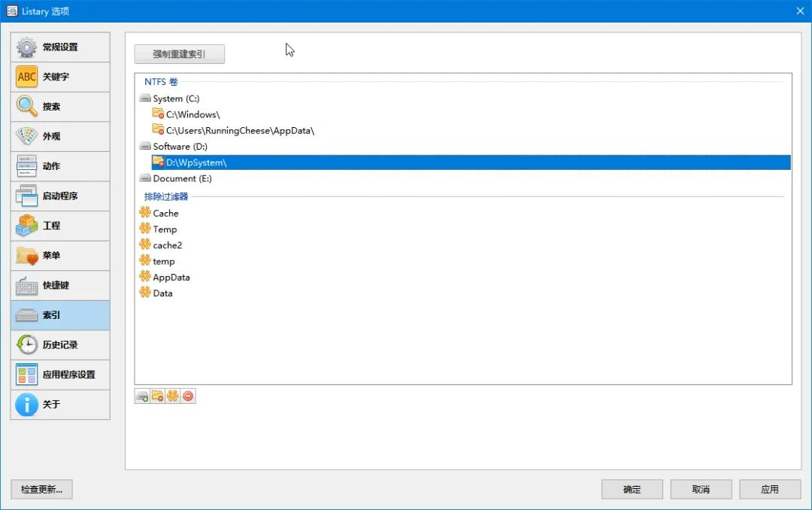Click the 取消 cancel button
The width and height of the screenshot is (812, 510).
[701, 489]
